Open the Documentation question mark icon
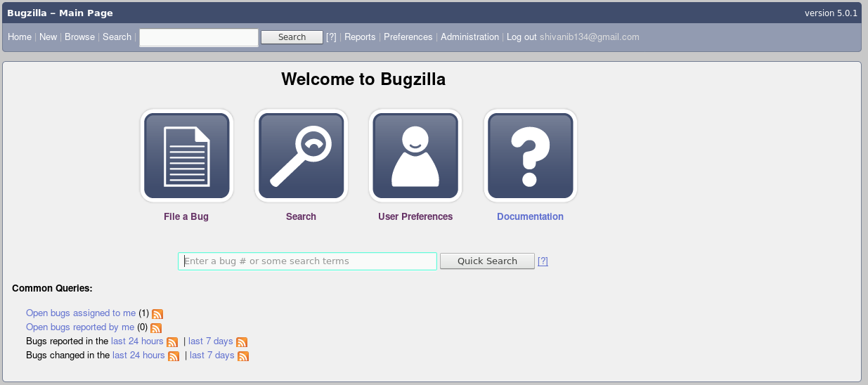The image size is (868, 385). coord(530,155)
